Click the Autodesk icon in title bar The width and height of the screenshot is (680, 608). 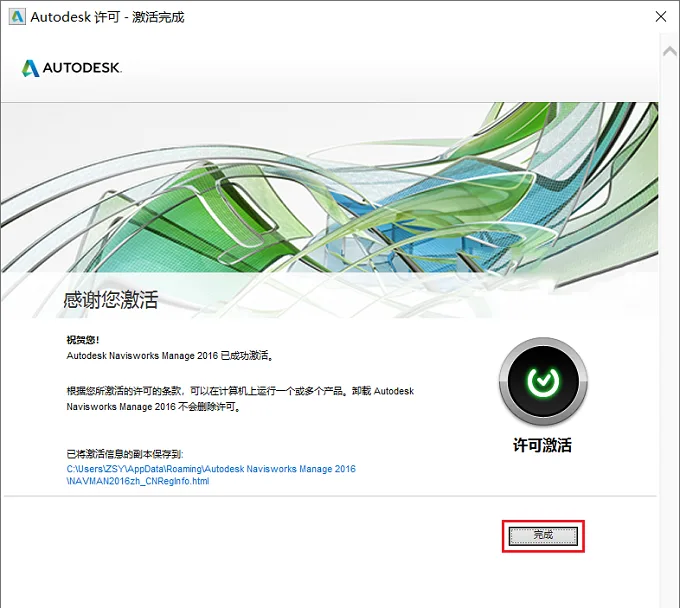tap(17, 17)
